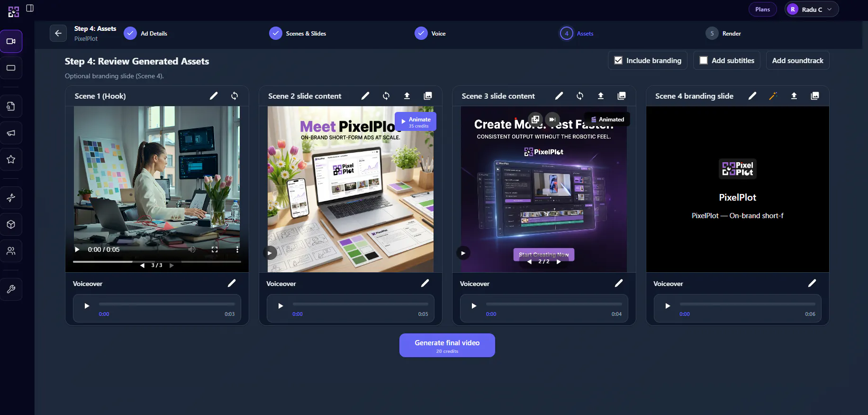Click the Scene 4 branding slide preview
Viewport: 868px width, 415px height.
(738, 189)
